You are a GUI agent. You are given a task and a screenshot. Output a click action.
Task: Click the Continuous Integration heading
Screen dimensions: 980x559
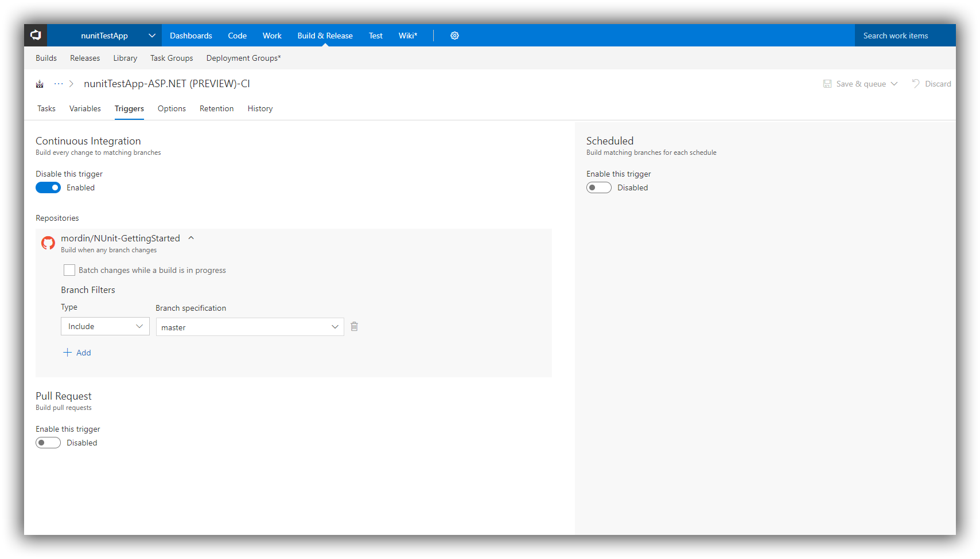[88, 141]
